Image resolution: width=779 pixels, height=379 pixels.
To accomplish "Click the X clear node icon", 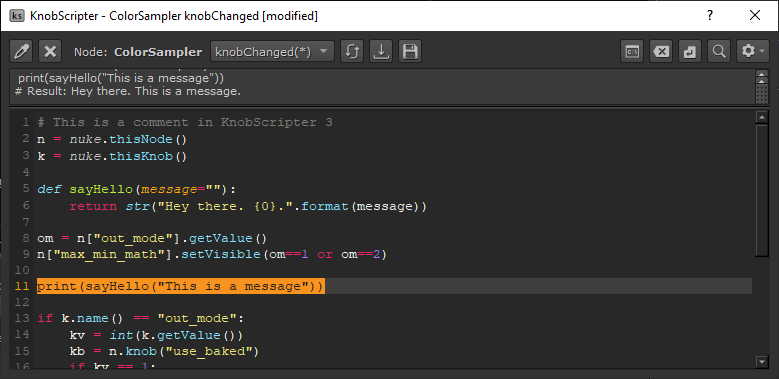I will (x=50, y=52).
